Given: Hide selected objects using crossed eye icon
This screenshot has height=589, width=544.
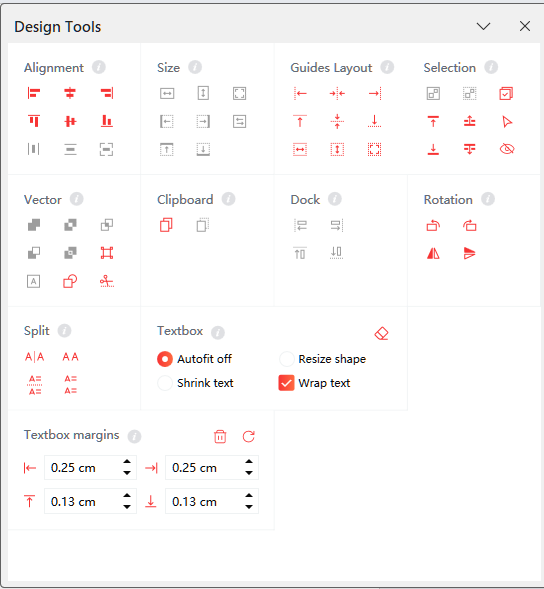Looking at the screenshot, I should point(507,149).
